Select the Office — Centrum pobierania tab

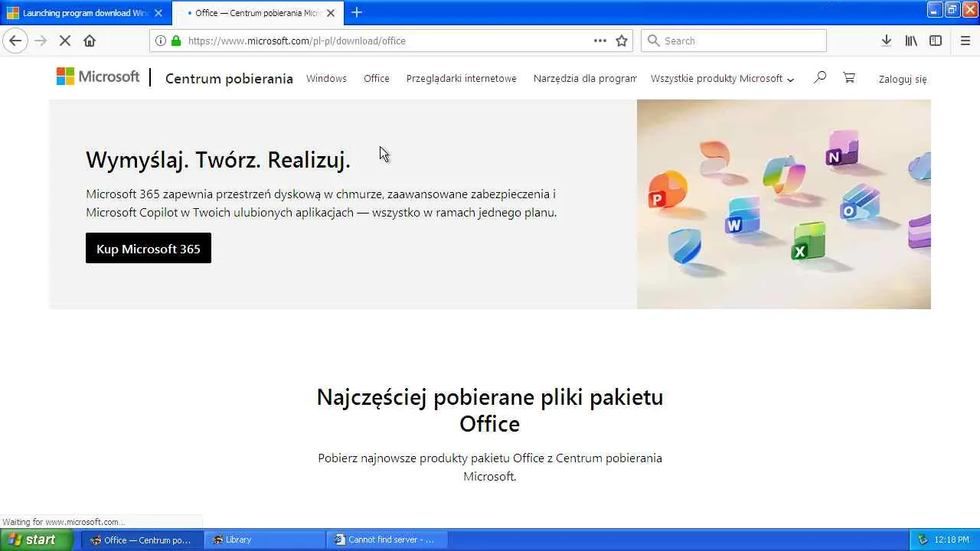(x=257, y=13)
